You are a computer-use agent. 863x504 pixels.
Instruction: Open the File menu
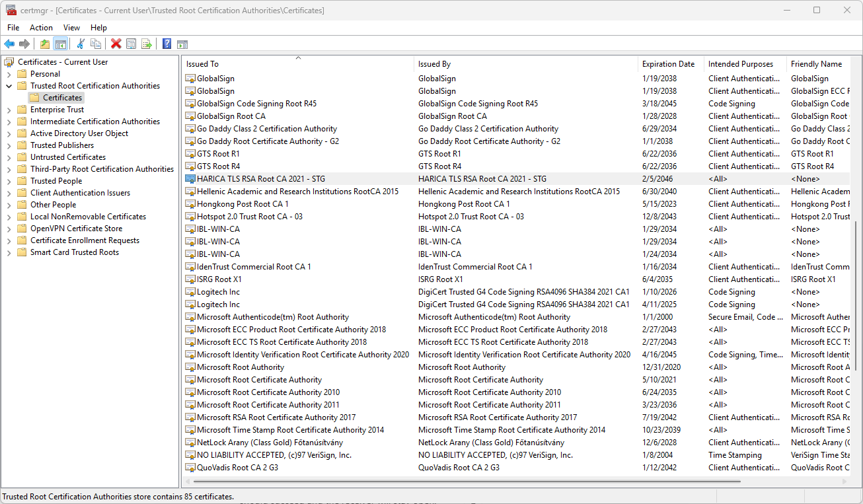[13, 28]
